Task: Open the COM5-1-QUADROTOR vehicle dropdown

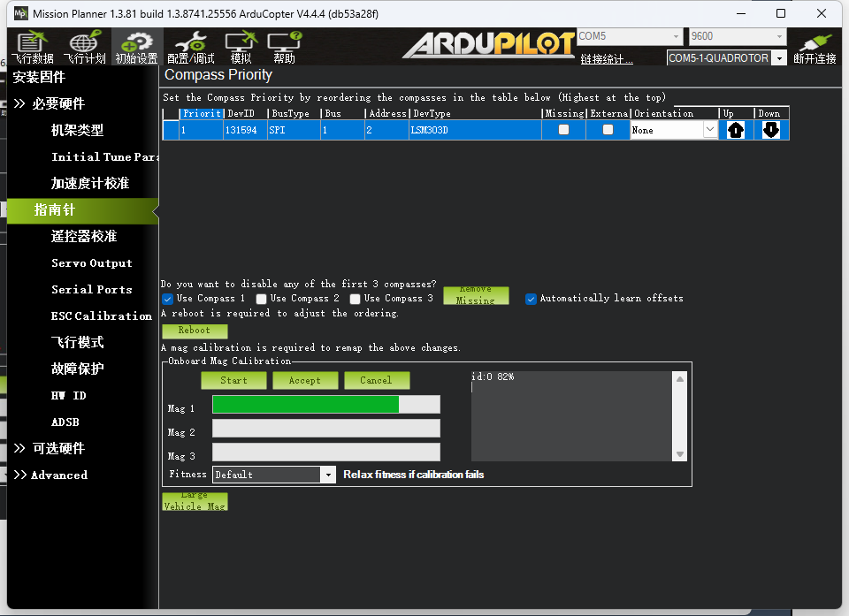Action: (780, 58)
